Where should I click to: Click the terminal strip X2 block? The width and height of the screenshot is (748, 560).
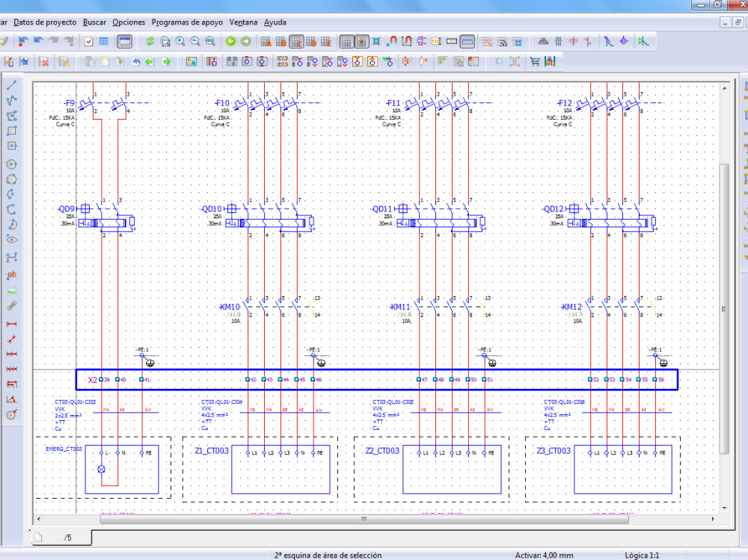(92, 380)
